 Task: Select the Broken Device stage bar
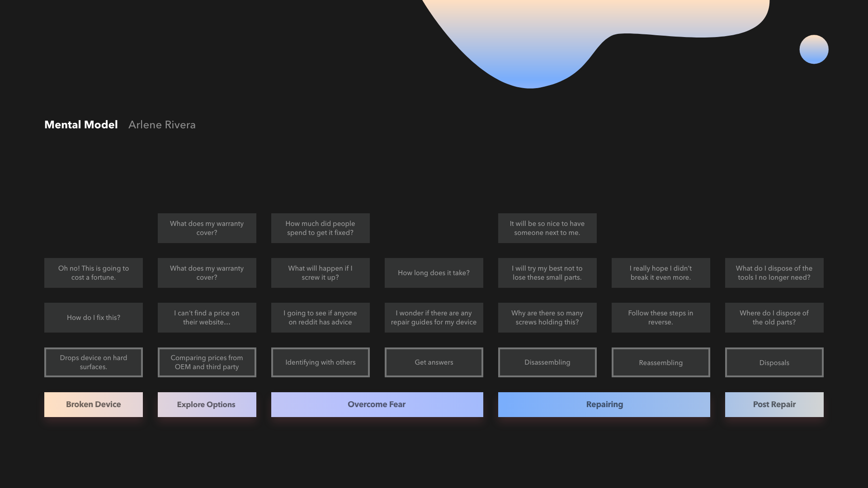[x=94, y=404]
